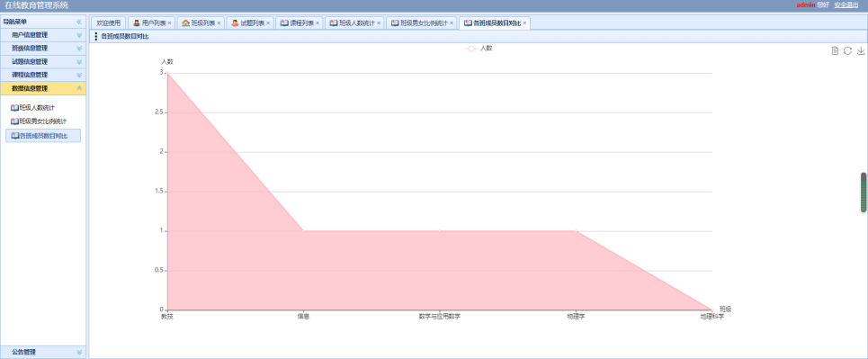
Task: Click the green vertical scrollbar handle
Action: click(863, 193)
